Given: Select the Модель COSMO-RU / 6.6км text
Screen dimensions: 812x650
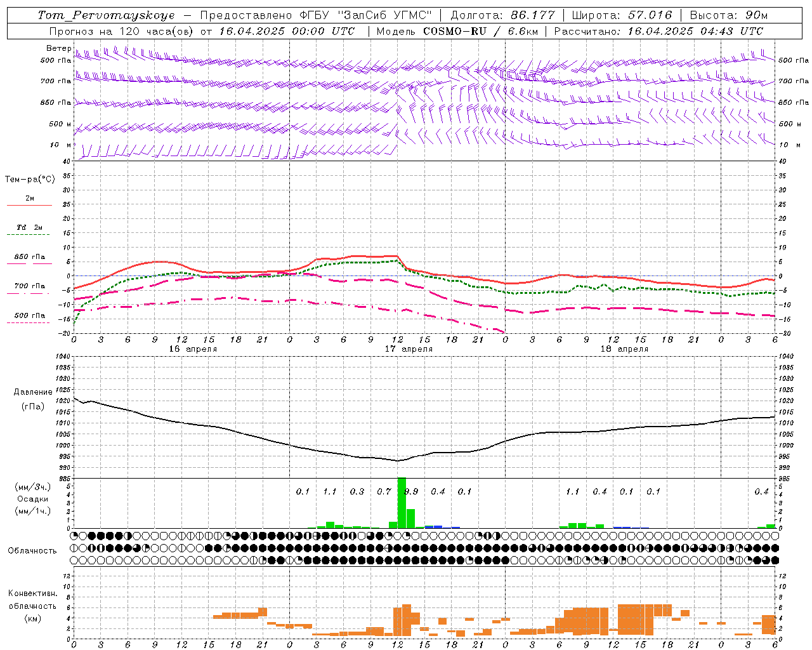Looking at the screenshot, I should point(457,31).
